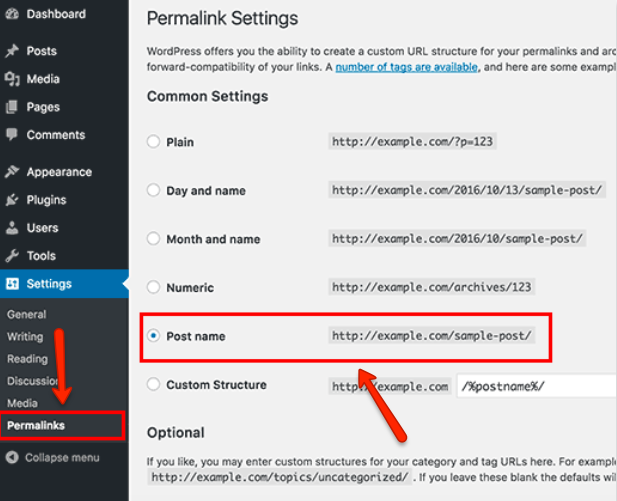Click the Appearance paintbrush icon

[12, 172]
